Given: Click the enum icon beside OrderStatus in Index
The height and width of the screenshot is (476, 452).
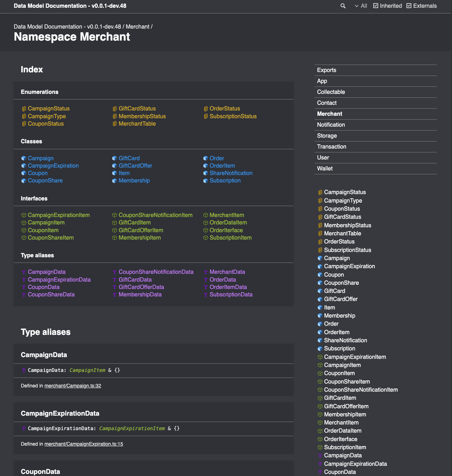Looking at the screenshot, I should [x=206, y=109].
